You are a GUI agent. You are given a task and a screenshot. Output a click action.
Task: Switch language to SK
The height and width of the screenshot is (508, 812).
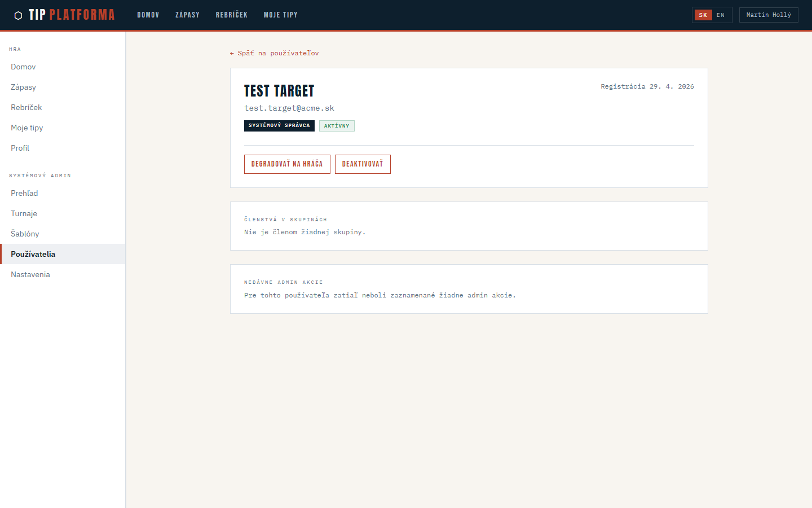[x=703, y=15]
